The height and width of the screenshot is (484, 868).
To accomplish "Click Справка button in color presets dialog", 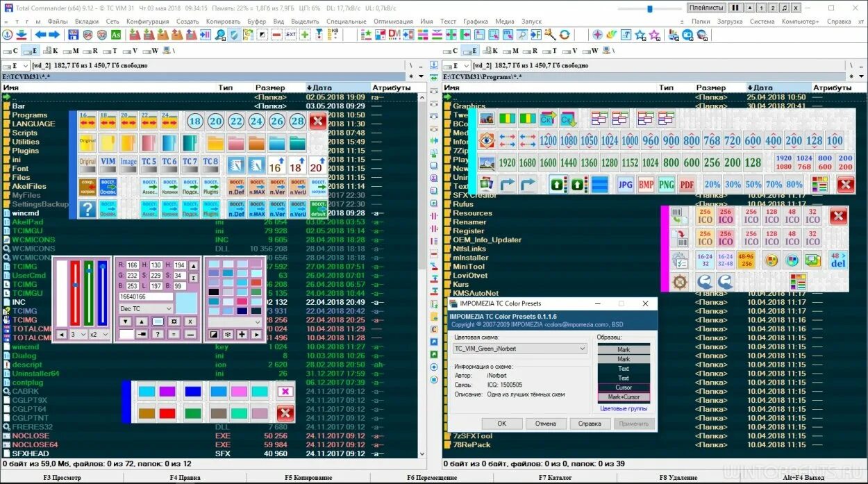I will click(x=590, y=424).
